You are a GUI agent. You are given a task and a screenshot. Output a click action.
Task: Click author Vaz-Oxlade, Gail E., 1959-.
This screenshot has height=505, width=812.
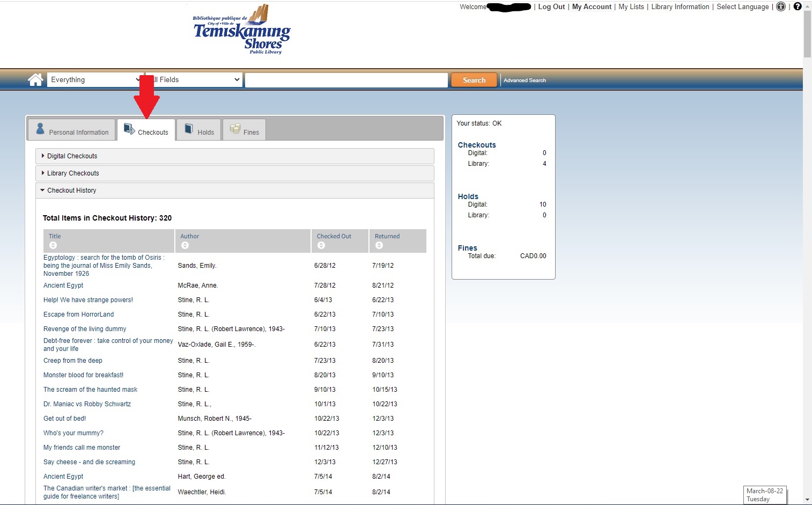pyautogui.click(x=217, y=345)
